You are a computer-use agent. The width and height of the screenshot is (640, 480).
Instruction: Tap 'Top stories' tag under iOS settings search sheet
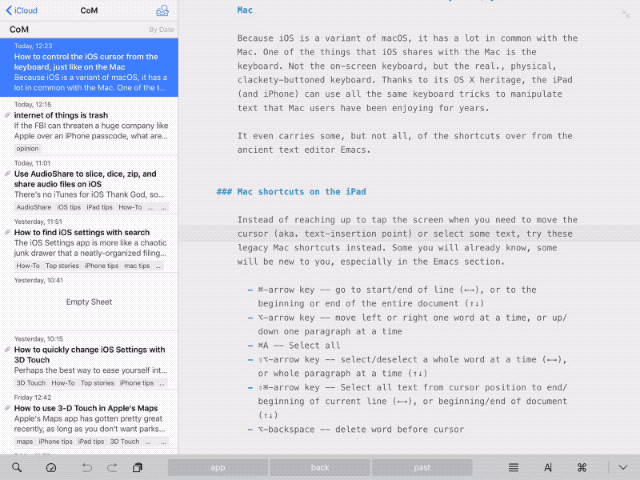pyautogui.click(x=62, y=266)
